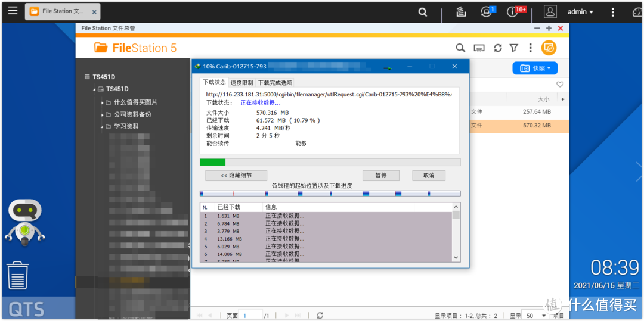Viewport: 644px width, 321px height.
Task: Click the 08:39 desktop clock
Action: (x=615, y=268)
